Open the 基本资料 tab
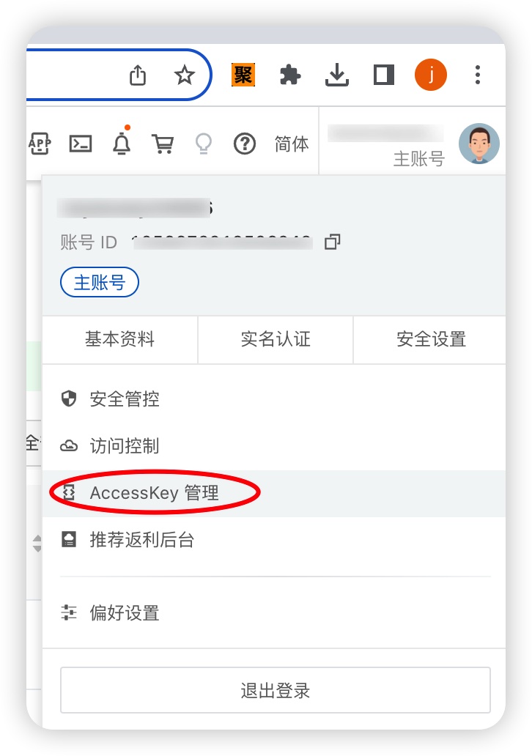This screenshot has width=532, height=756. [119, 339]
